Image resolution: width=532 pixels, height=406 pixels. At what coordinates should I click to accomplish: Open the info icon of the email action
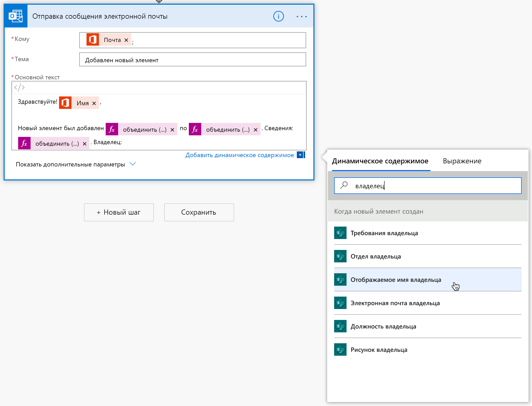click(x=278, y=16)
